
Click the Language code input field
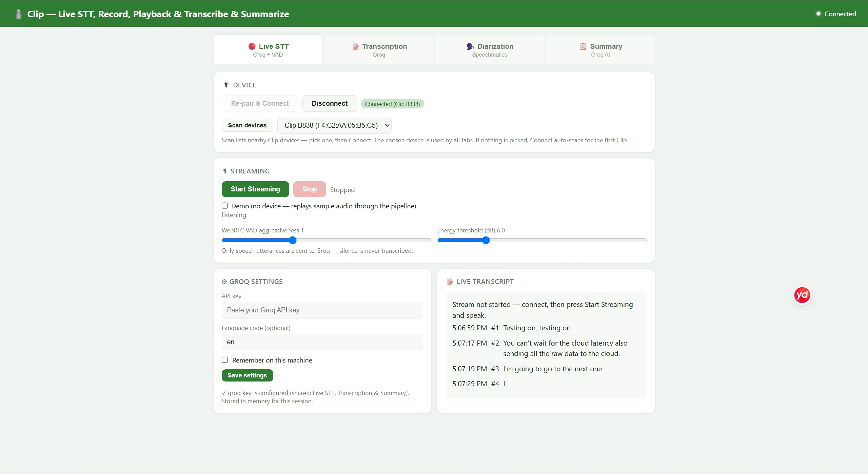(x=322, y=342)
